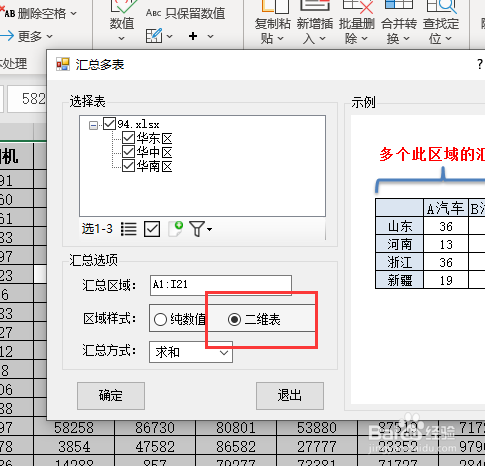The width and height of the screenshot is (485, 466).
Task: Open 新增插入 ribbon tool
Action: (x=314, y=23)
